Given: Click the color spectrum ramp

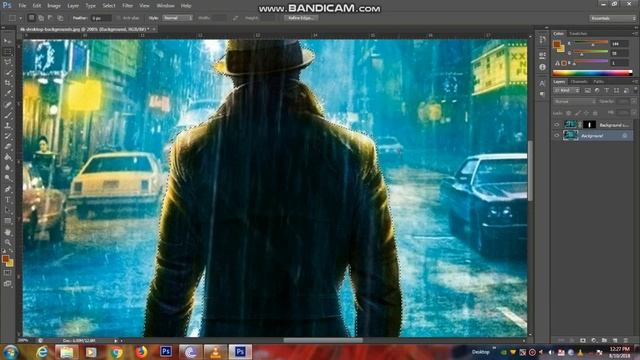Looking at the screenshot, I should click(x=592, y=73).
